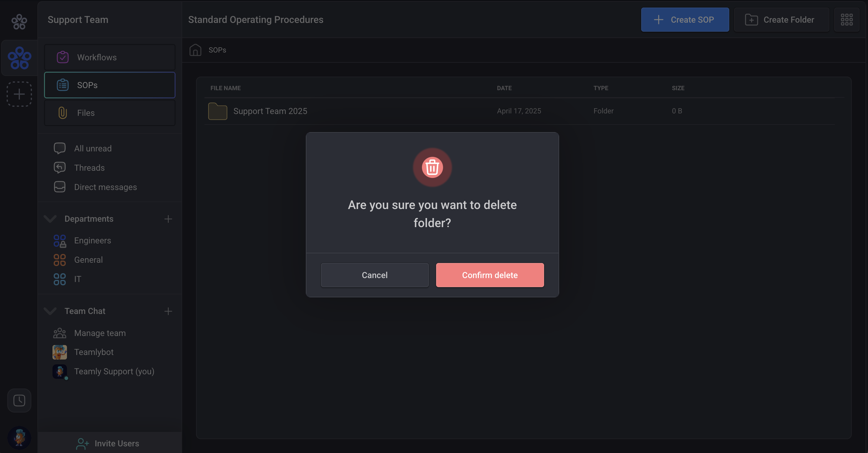Open the Engineers department channel

pos(92,240)
